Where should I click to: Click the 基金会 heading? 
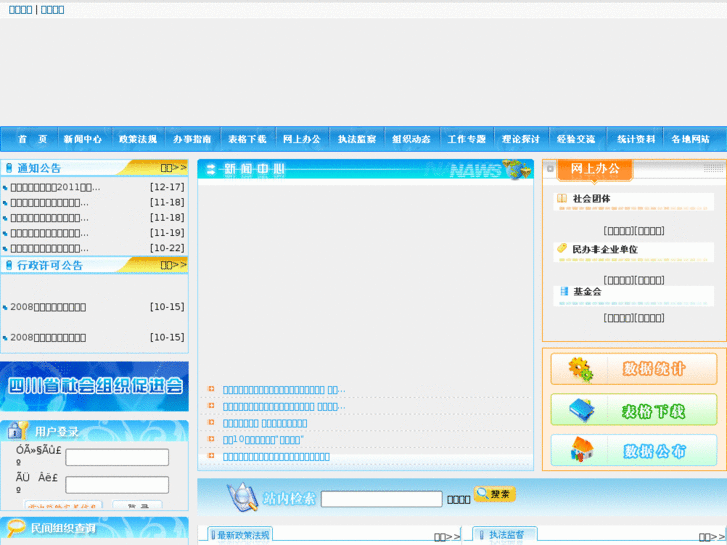click(587, 292)
